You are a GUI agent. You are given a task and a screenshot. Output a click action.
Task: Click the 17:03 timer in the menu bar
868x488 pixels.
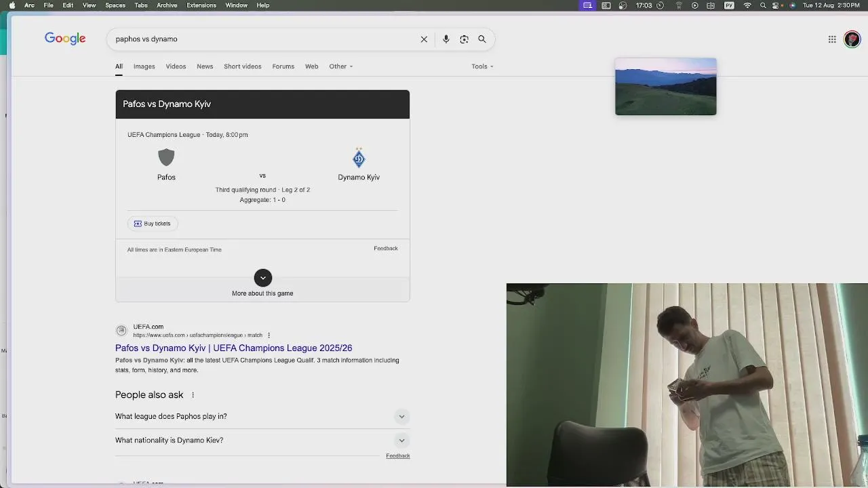coord(644,5)
